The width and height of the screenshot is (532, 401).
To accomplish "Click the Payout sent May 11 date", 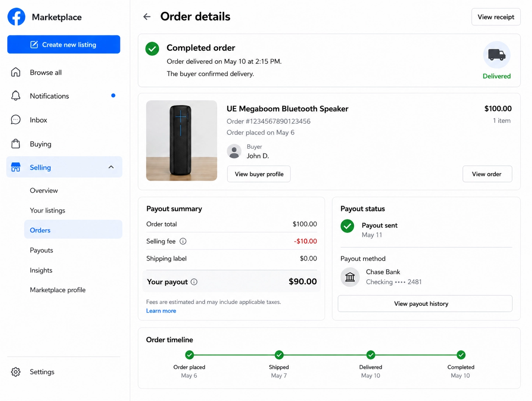I will click(372, 235).
